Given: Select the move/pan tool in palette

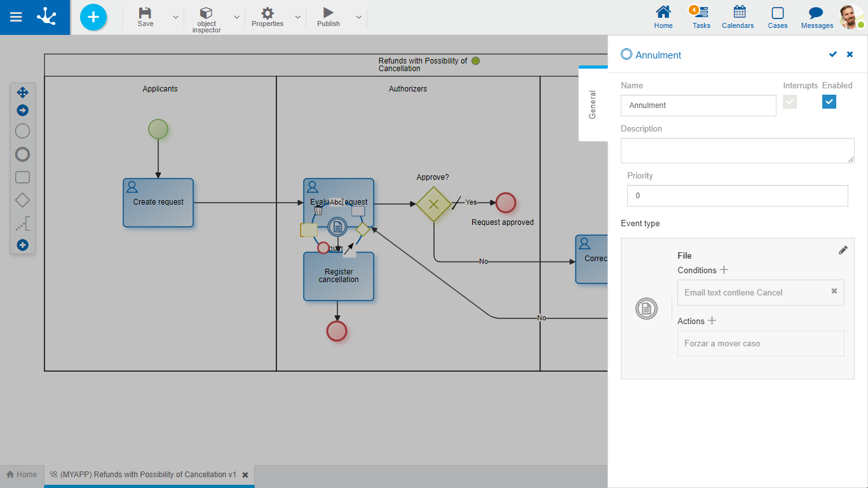Looking at the screenshot, I should pos(22,93).
